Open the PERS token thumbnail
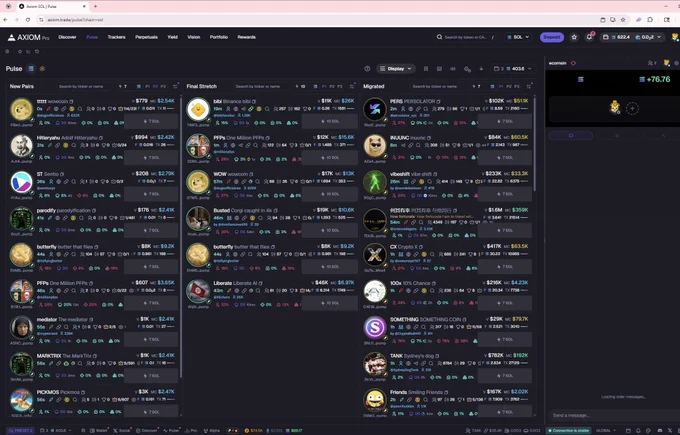The height and width of the screenshot is (435, 680). [x=375, y=109]
